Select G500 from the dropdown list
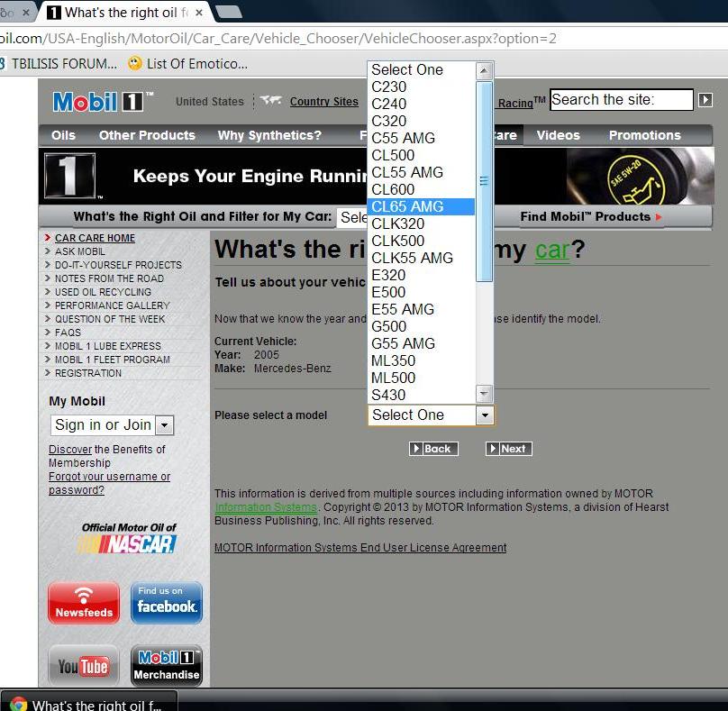The image size is (728, 711). coord(422,326)
